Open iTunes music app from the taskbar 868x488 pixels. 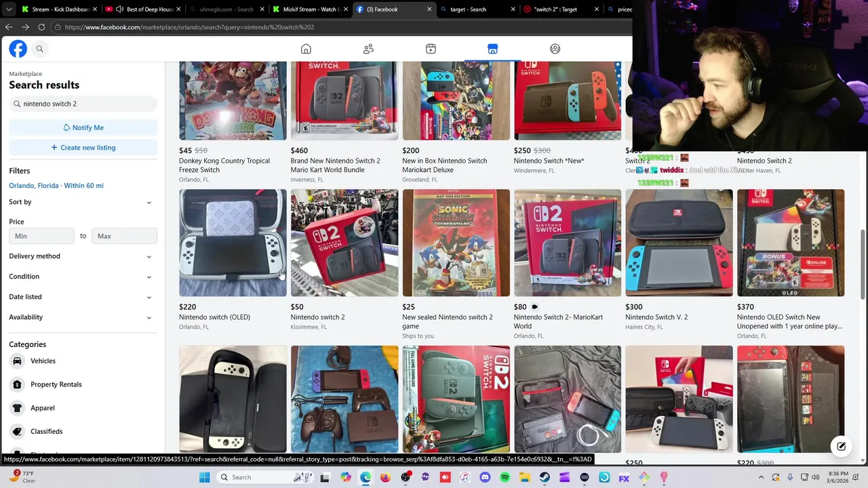(x=465, y=477)
